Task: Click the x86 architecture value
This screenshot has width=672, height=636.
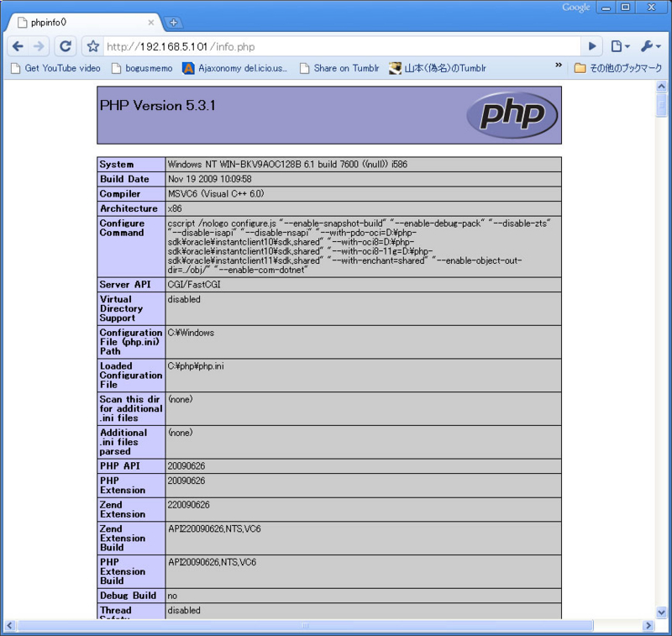Action: point(175,208)
